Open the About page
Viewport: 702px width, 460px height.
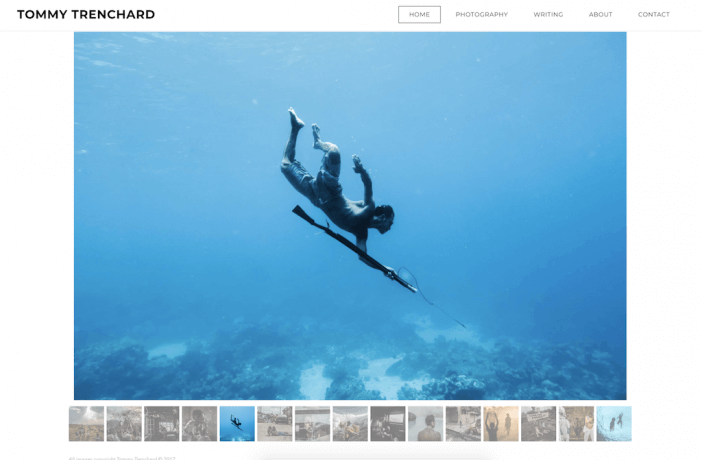(600, 14)
